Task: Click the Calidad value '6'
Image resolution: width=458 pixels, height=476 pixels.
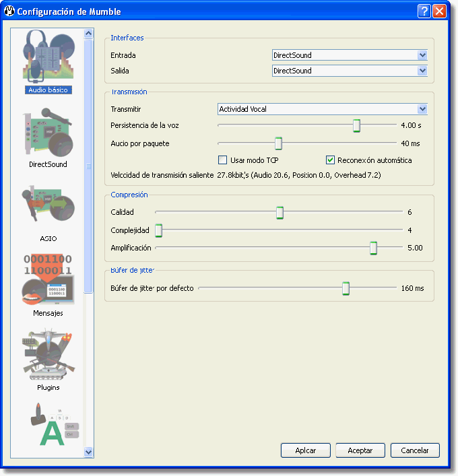Action: [410, 212]
